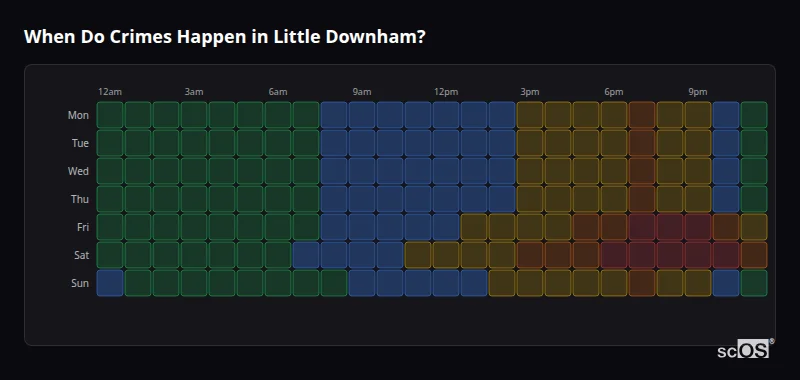
Task: Select the Friday 3pm yellow cell
Action: point(530,227)
